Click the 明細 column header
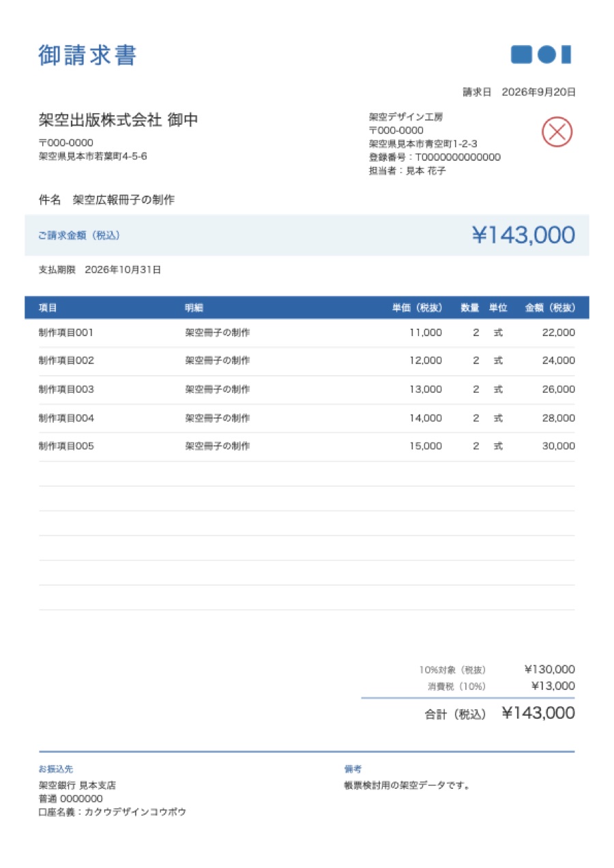Image resolution: width=614 pixels, height=868 pixels. tap(194, 308)
